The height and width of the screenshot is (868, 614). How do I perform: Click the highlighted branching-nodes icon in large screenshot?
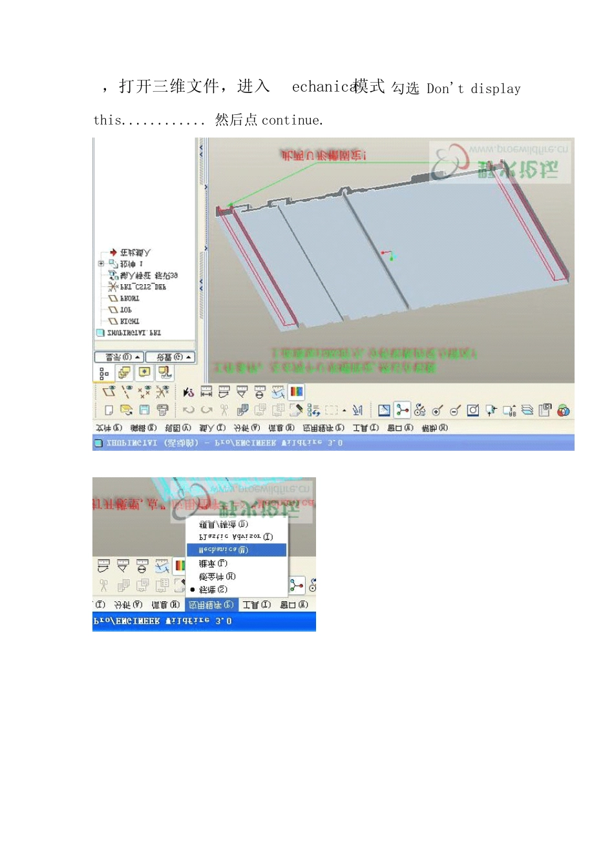click(x=402, y=410)
